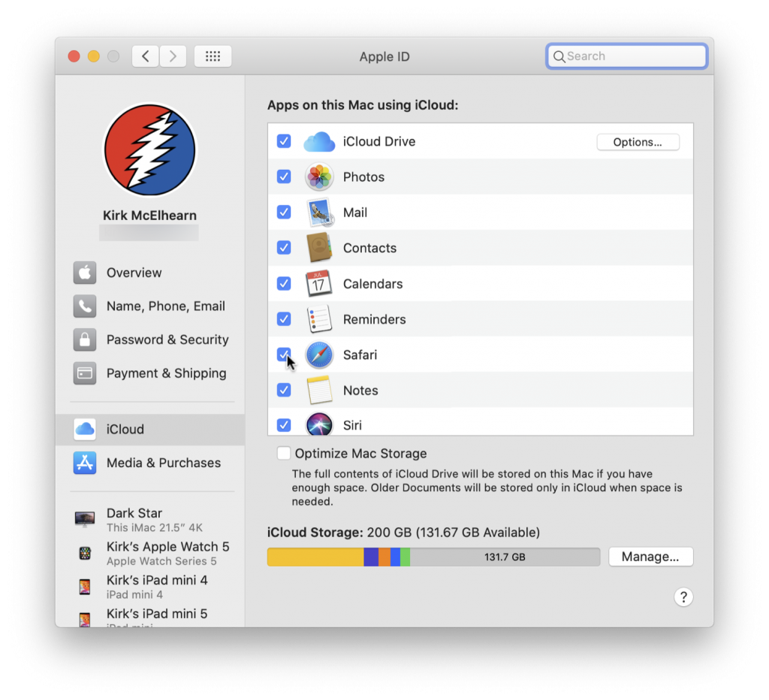Uncheck the Photos iCloud checkbox
The height and width of the screenshot is (700, 769).
click(284, 177)
